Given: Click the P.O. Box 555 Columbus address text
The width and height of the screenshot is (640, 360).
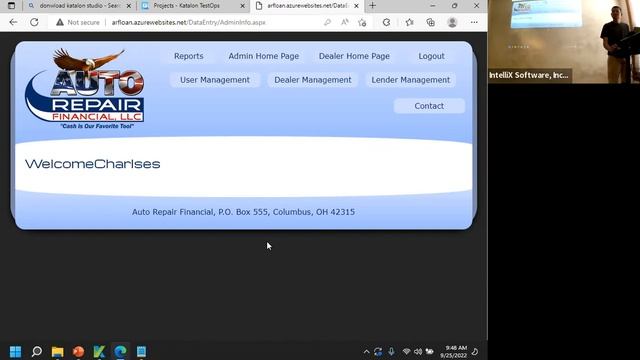Looking at the screenshot, I should (243, 212).
